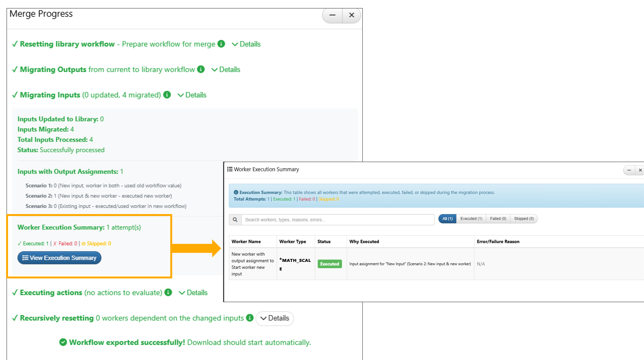Click the search magnifier icon
Image resolution: width=644 pixels, height=360 pixels.
(x=235, y=219)
